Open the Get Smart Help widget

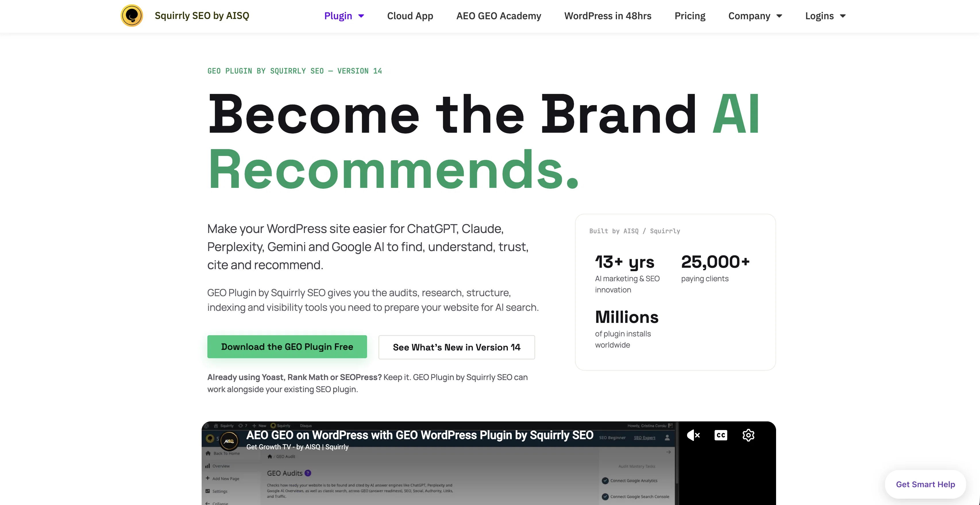pos(925,484)
